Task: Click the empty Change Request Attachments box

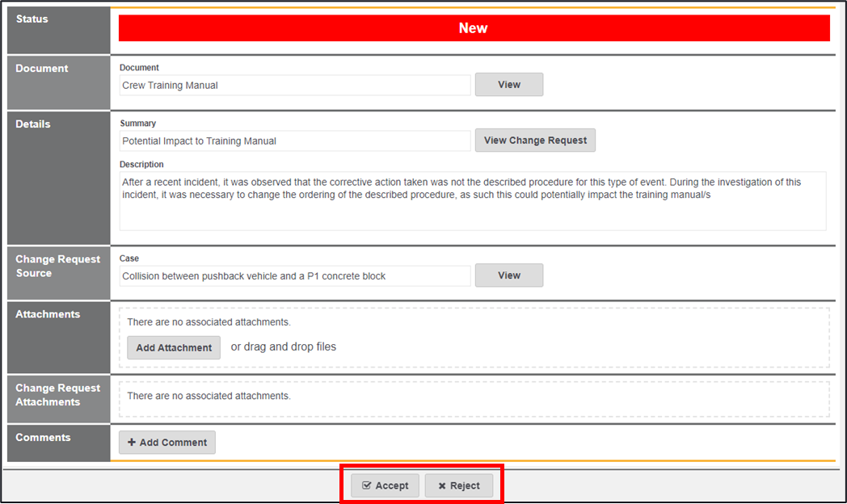Action: (x=474, y=397)
